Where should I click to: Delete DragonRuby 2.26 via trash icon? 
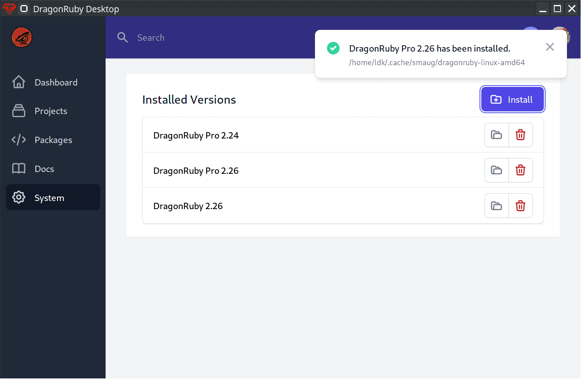pyautogui.click(x=520, y=205)
